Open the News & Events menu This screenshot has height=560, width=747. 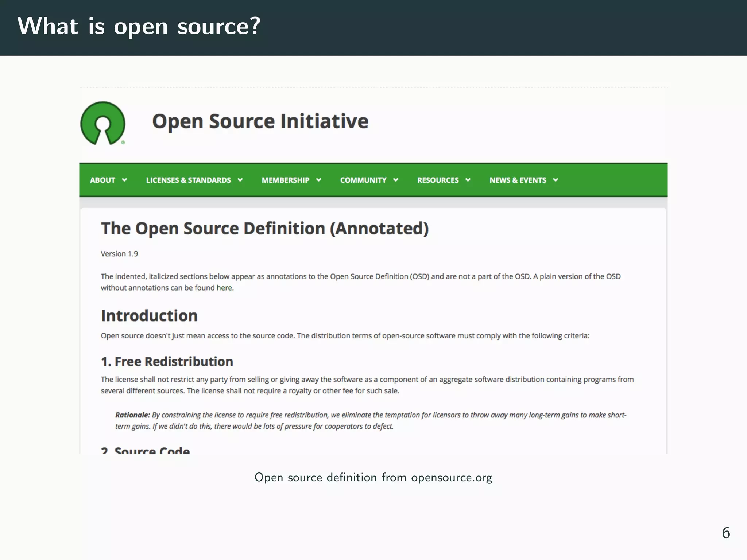click(518, 180)
